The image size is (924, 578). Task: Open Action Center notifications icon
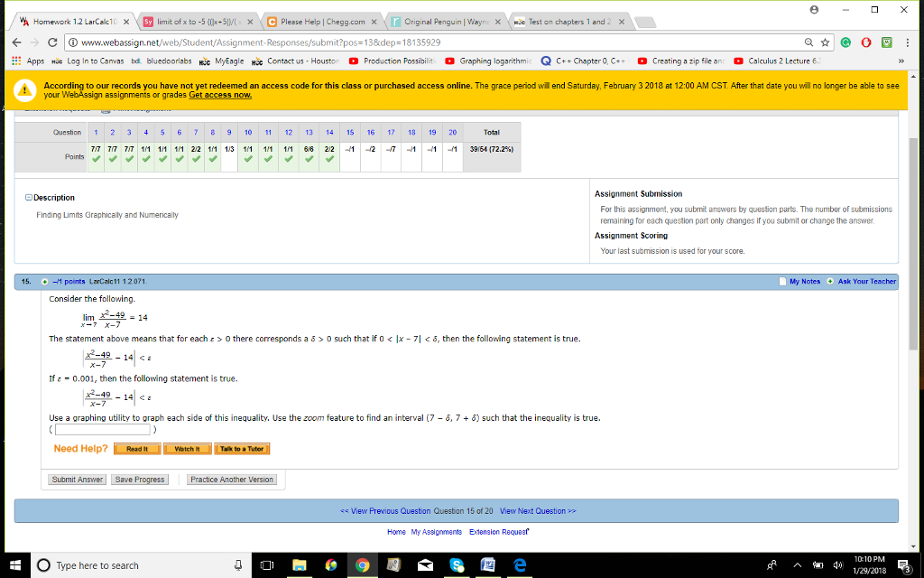903,565
